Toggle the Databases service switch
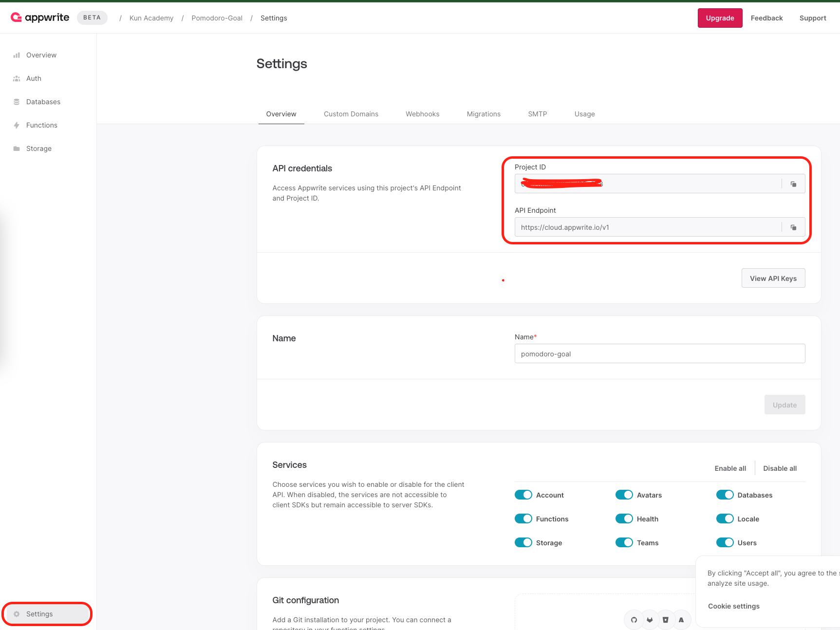The image size is (840, 630). [x=725, y=495]
